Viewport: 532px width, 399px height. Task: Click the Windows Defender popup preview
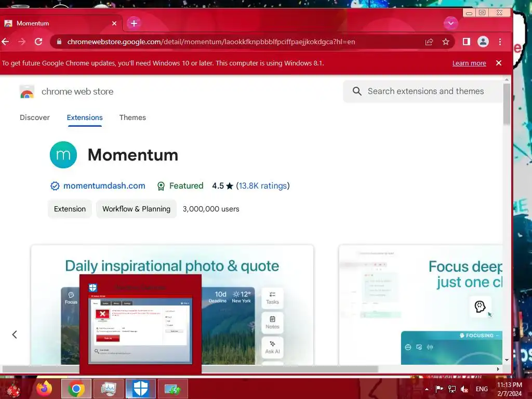click(x=140, y=324)
